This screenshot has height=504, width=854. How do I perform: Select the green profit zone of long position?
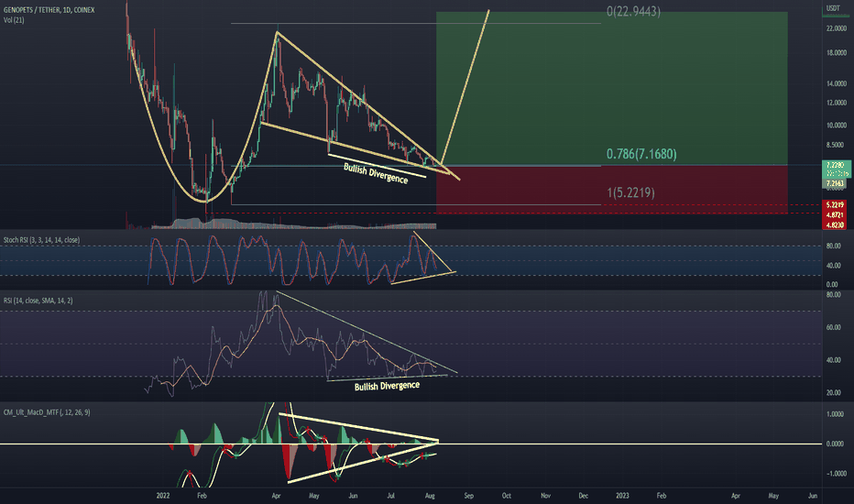[612, 88]
